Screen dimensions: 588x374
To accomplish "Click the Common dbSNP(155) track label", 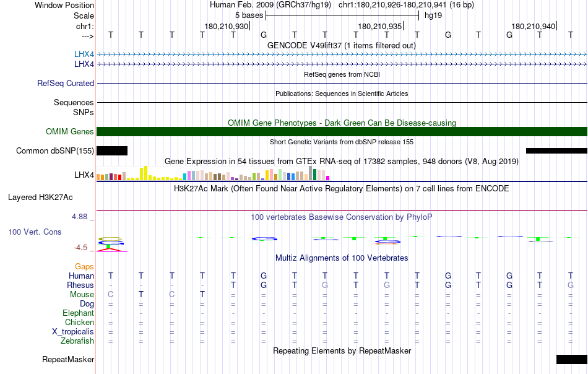I will [x=55, y=151].
